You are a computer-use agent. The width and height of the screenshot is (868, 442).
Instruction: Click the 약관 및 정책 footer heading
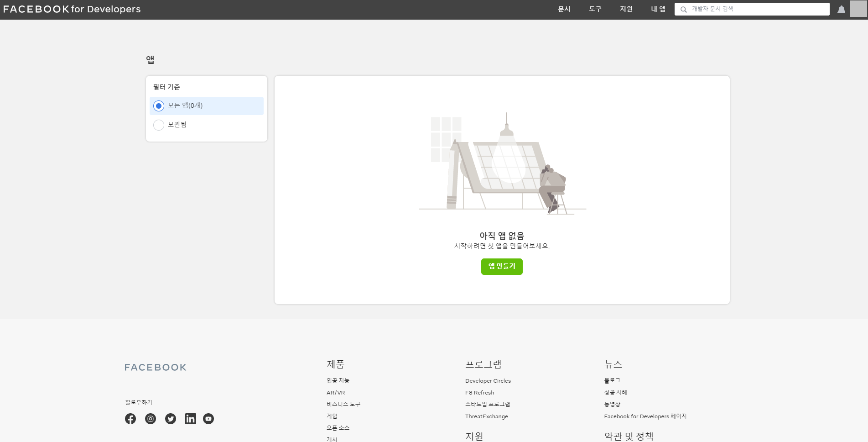pos(629,437)
